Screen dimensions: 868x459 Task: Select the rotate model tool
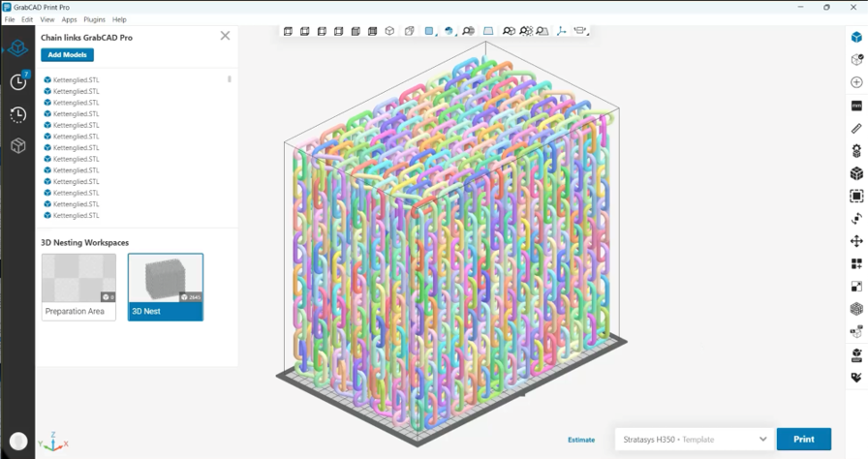pyautogui.click(x=856, y=219)
